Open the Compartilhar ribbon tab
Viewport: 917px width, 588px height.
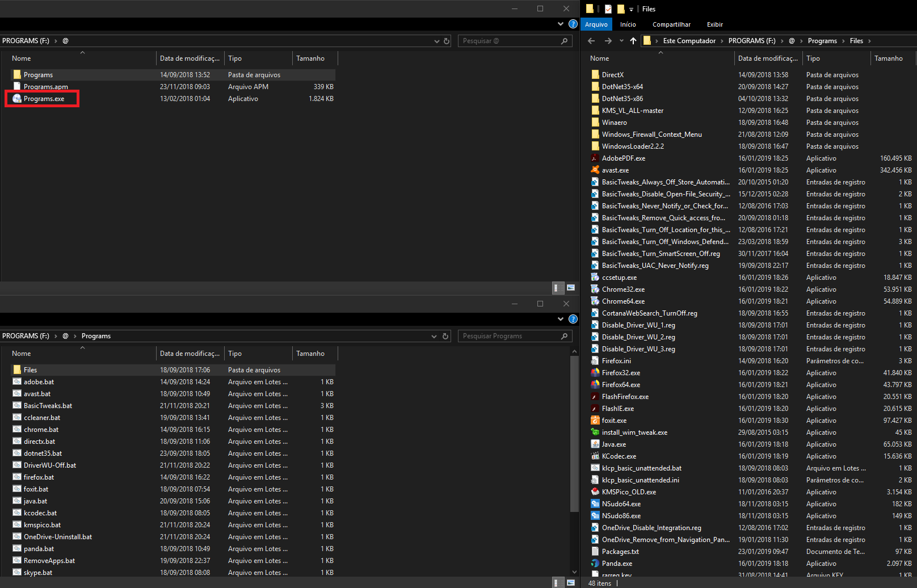point(671,24)
